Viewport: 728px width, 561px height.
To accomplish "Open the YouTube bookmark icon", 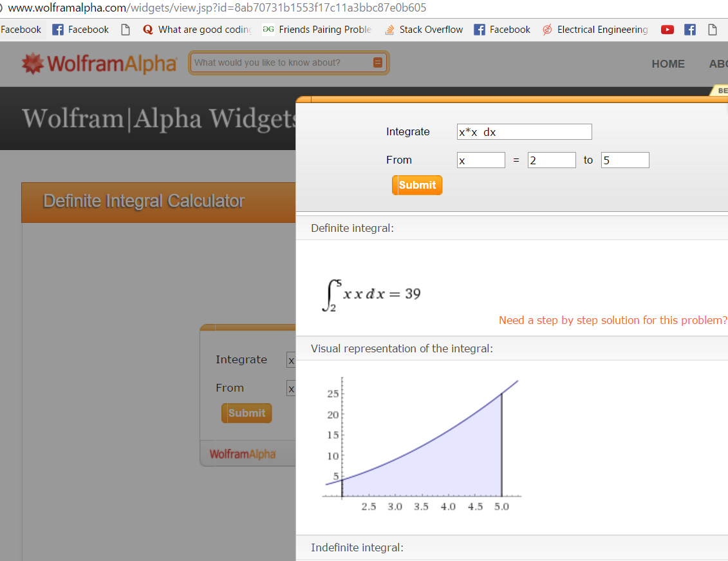I will [667, 30].
